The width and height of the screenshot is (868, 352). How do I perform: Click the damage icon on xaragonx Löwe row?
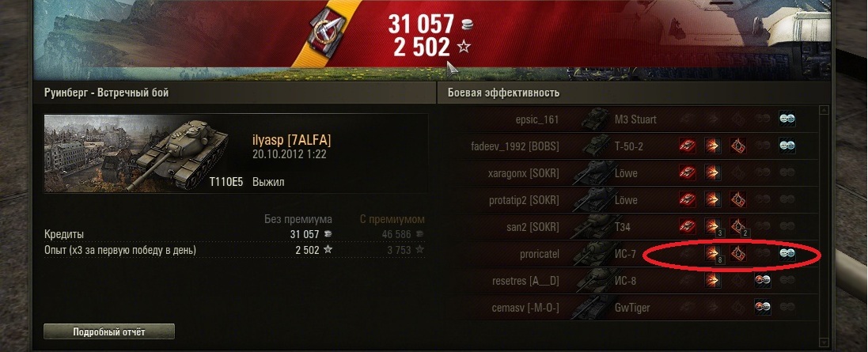click(712, 172)
